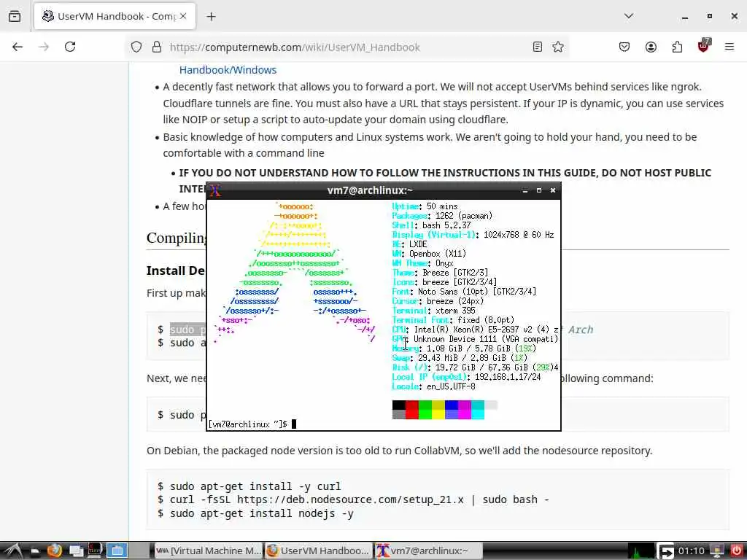Click the CPU usage monitor graph

coord(641,551)
